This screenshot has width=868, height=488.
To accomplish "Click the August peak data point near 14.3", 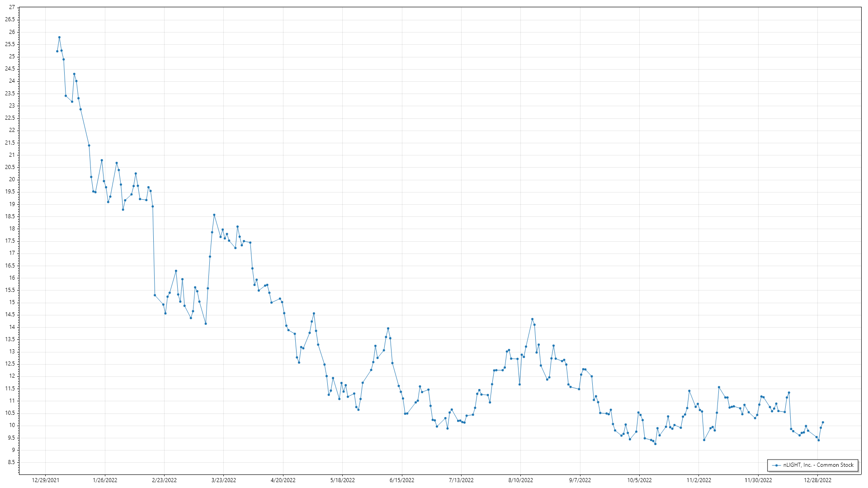I will 532,319.
